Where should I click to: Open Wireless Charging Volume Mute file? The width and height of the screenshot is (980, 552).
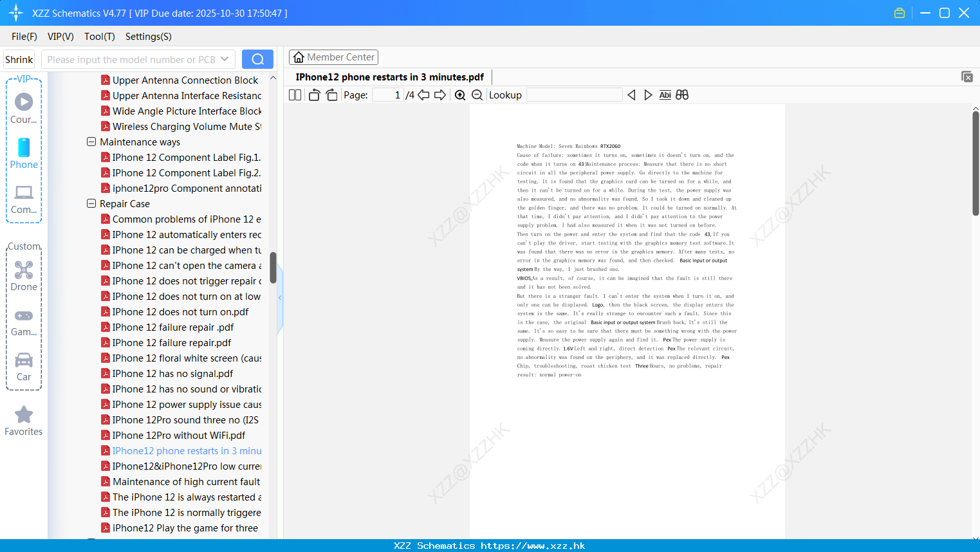click(181, 126)
